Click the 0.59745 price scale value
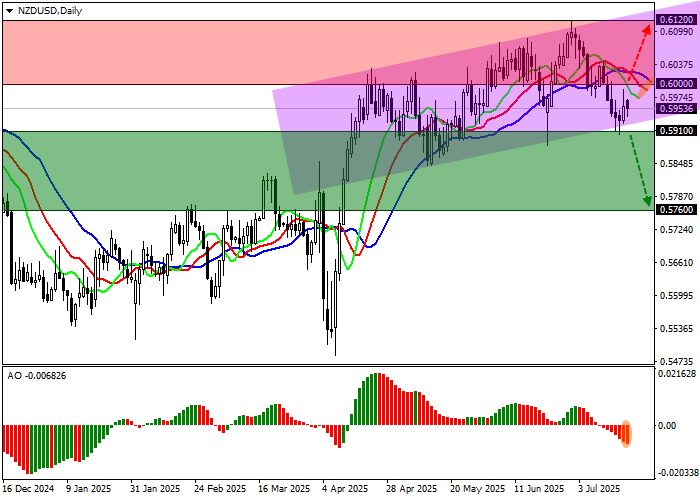 click(676, 98)
